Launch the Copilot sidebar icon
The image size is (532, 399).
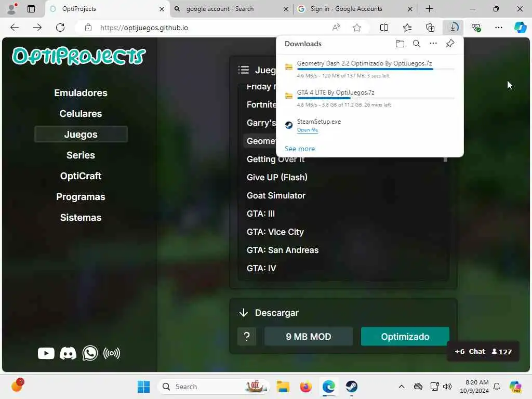[520, 28]
